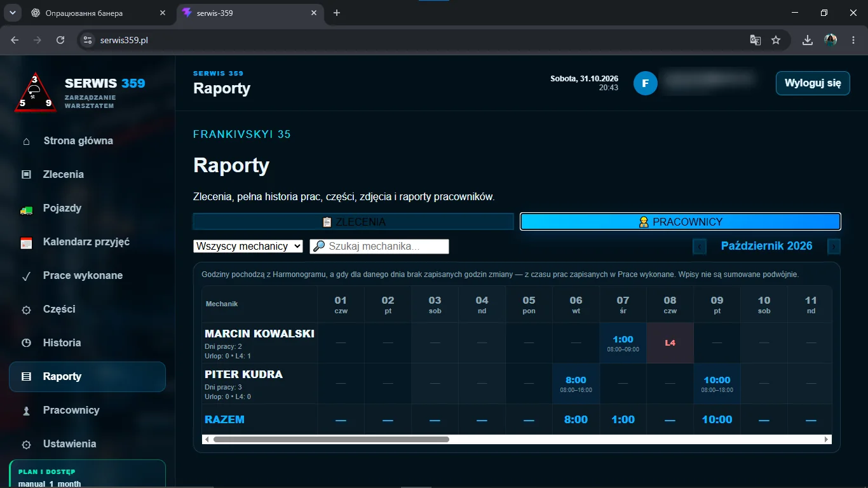Click the Październik 2026 month label
Viewport: 868px width, 488px height.
(767, 247)
